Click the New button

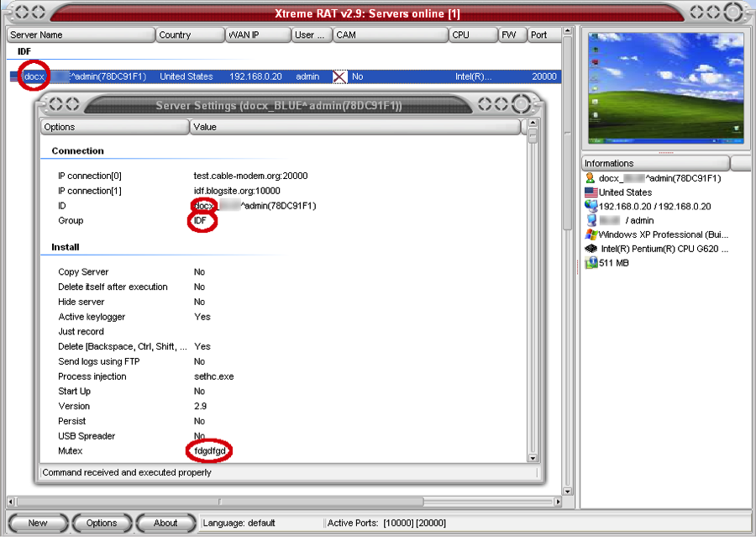38,523
